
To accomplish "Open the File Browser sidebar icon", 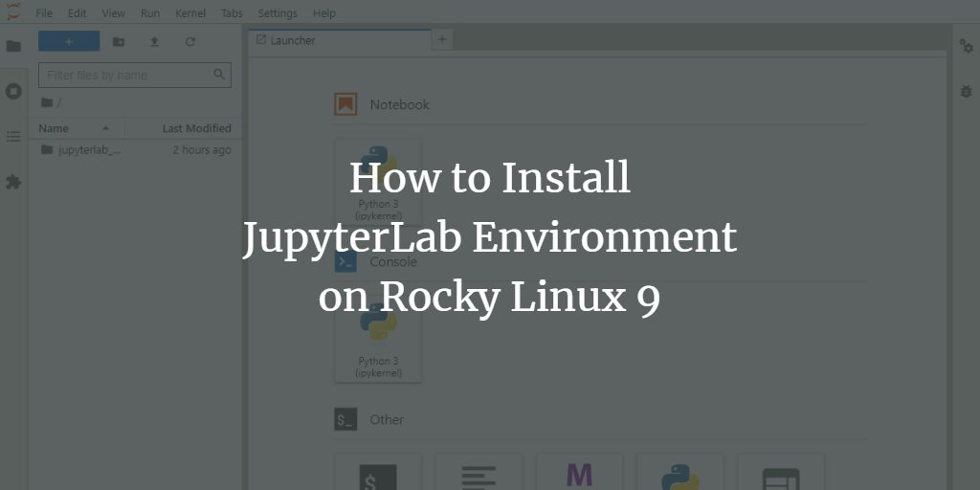I will tap(13, 46).
